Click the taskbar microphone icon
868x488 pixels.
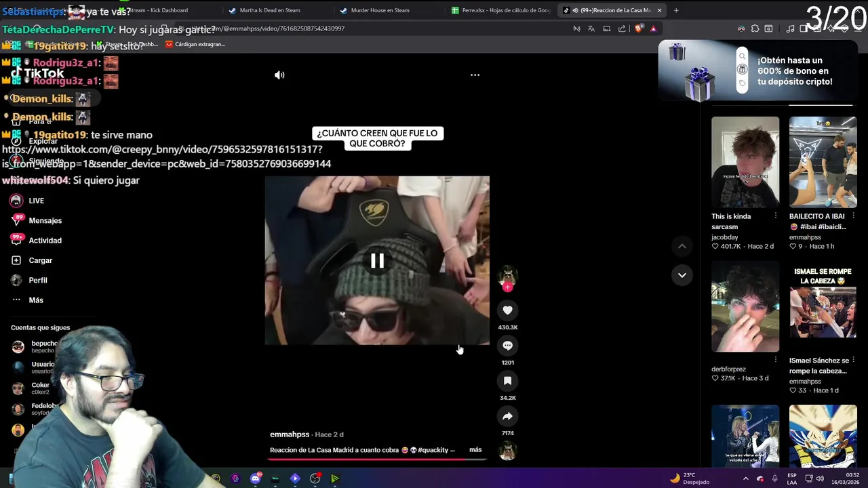(774, 479)
